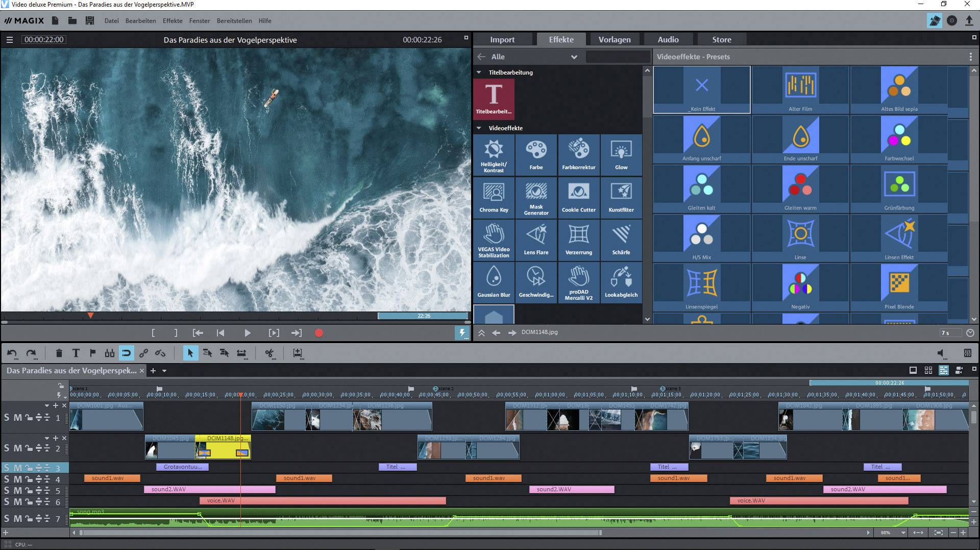
Task: Open the Farbkorrektur effect
Action: pyautogui.click(x=579, y=155)
